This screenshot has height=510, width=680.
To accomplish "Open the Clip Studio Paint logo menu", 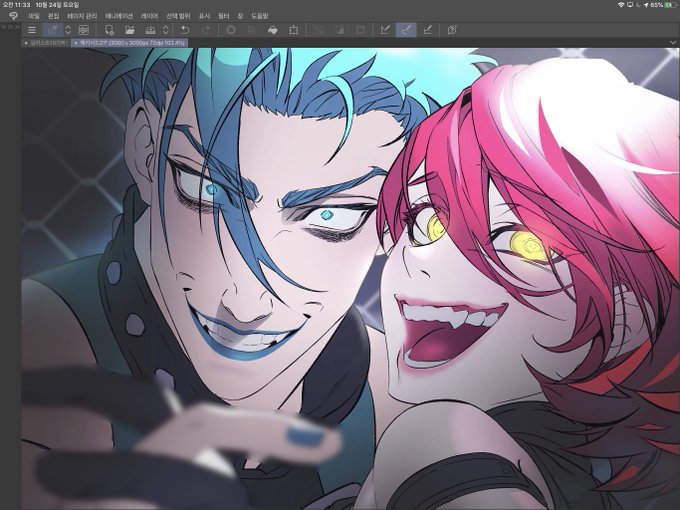I will tap(13, 16).
